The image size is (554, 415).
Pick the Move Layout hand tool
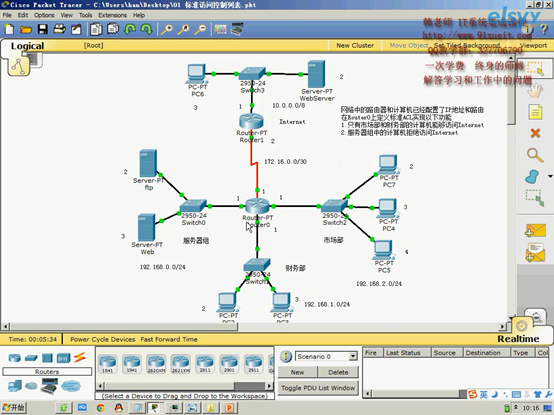pos(535,91)
